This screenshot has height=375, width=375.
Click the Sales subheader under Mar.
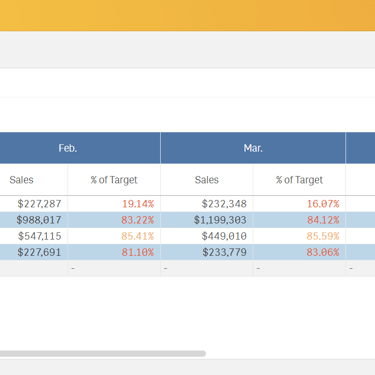(x=207, y=180)
